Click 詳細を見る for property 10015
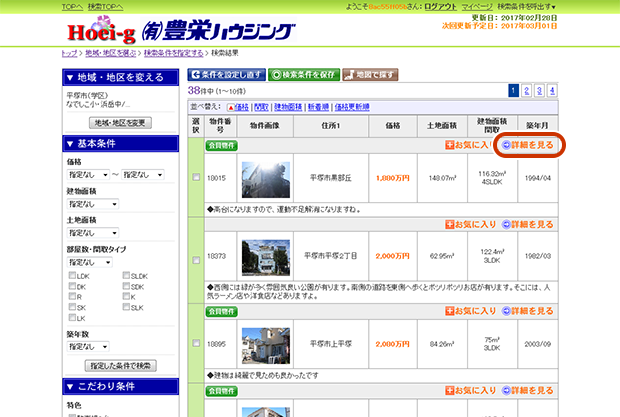Screen dimensions: 620x417 (528, 145)
